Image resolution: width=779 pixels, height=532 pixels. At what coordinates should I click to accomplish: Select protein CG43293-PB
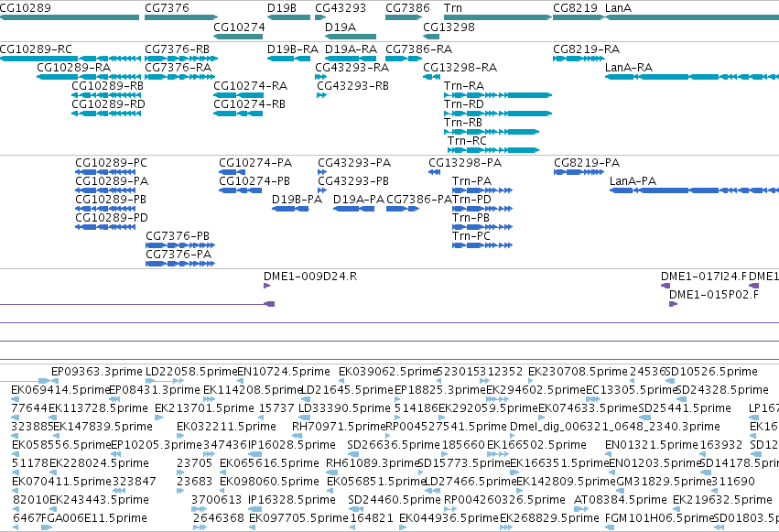click(x=353, y=181)
